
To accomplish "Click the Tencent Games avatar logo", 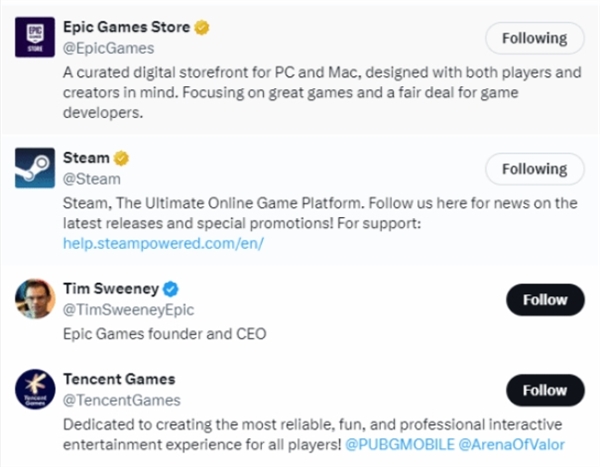I will 35,389.
